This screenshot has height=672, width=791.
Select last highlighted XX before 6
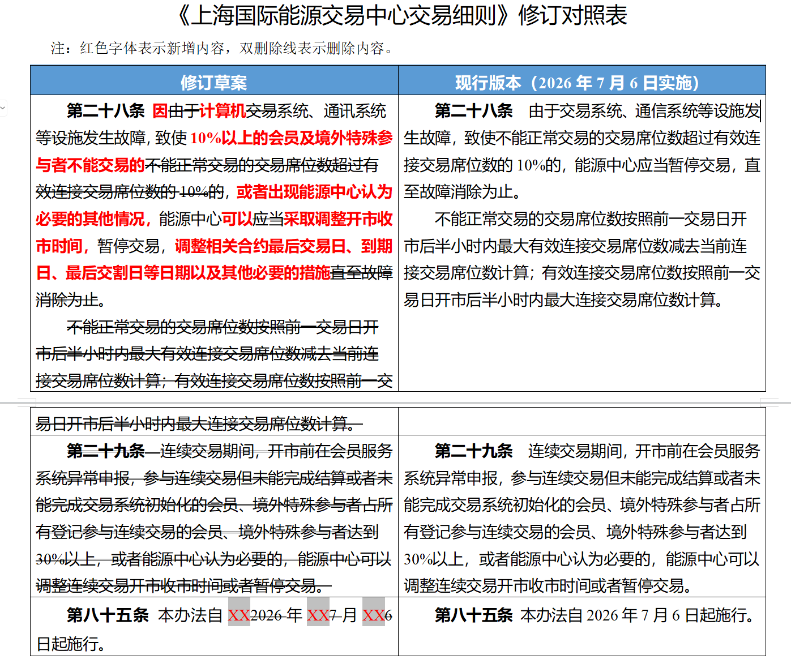point(373,615)
